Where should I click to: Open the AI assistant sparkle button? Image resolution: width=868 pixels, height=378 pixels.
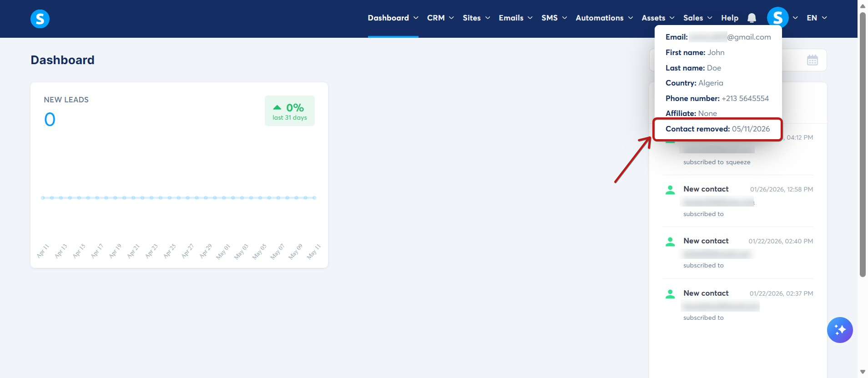point(840,330)
